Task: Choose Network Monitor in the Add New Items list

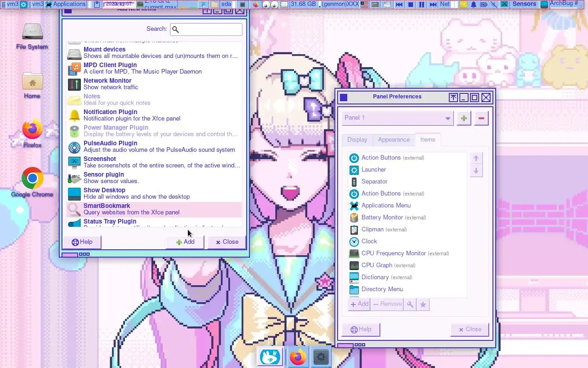Action: (154, 84)
